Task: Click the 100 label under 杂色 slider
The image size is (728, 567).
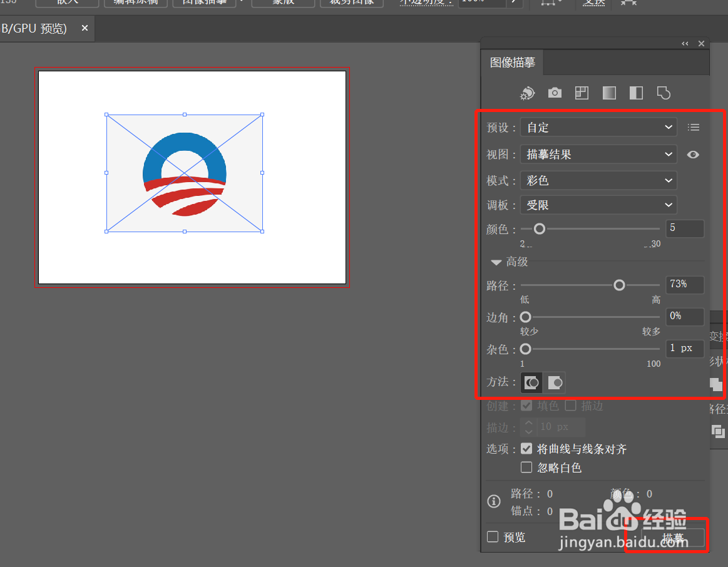Action: point(654,364)
